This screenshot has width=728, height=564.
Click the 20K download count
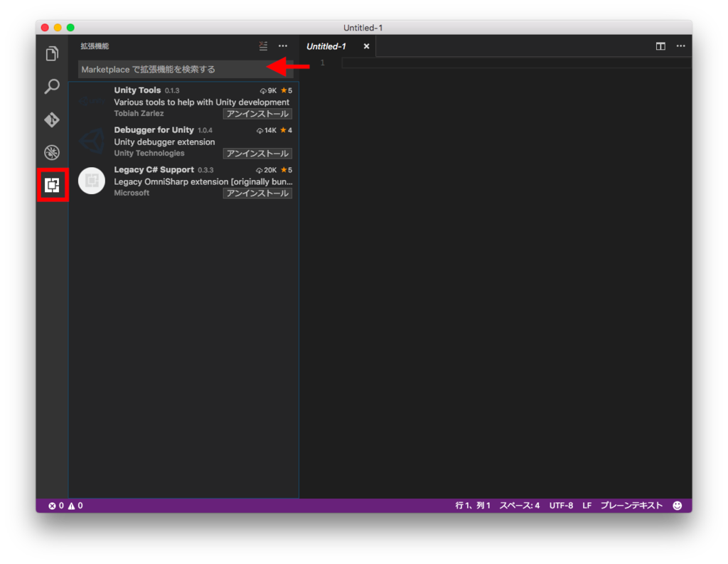[x=266, y=170]
